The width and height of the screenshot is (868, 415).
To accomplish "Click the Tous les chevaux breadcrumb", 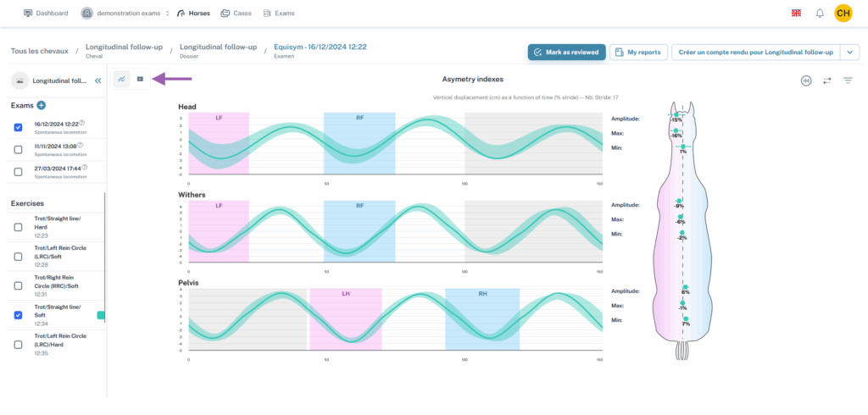I will [38, 51].
